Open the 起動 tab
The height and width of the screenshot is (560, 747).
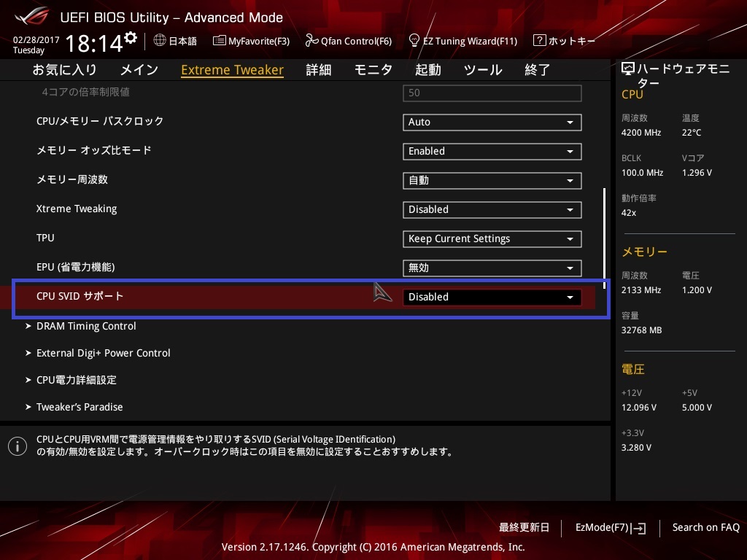click(427, 70)
